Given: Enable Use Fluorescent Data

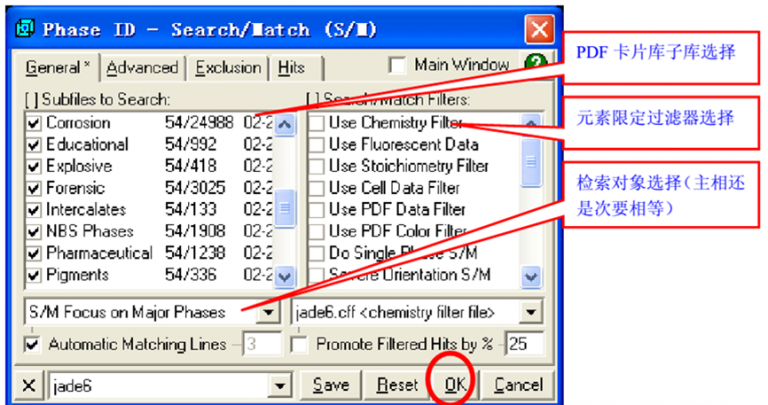Looking at the screenshot, I should [316, 144].
